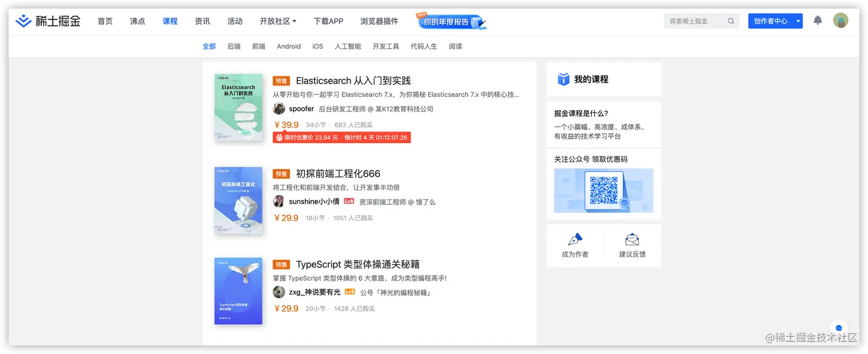Open the Elasticsearch course cover thumbnail
868x354 pixels.
coord(238,107)
